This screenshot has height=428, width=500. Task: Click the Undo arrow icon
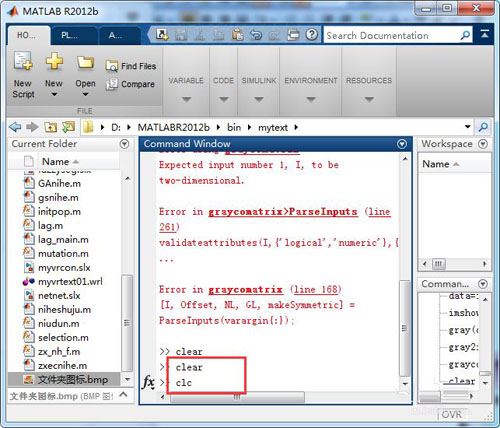(256, 35)
